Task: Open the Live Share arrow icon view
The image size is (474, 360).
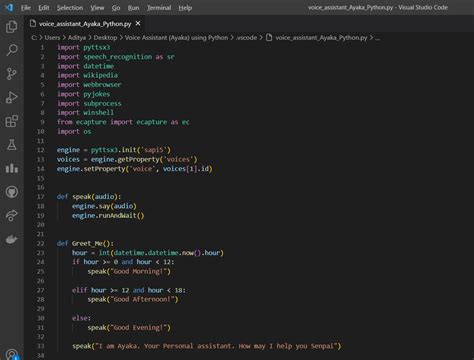Action: point(12,215)
